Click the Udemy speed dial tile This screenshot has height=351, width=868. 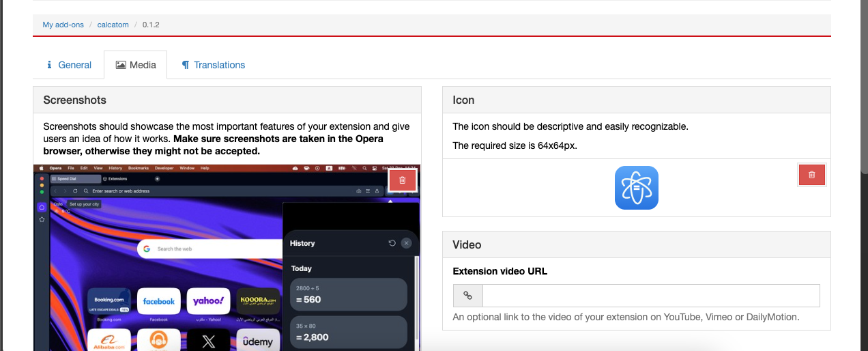[257, 341]
